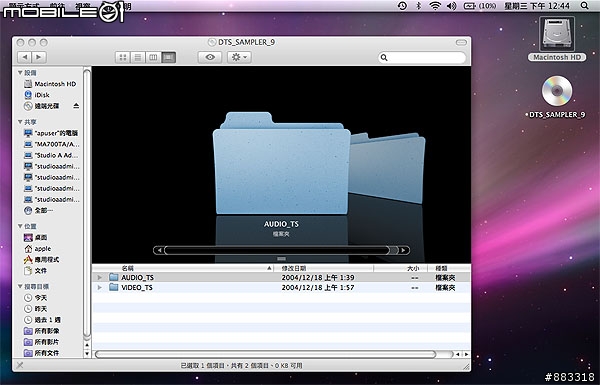Switch to icon view
Image resolution: width=600 pixels, height=385 pixels.
click(123, 57)
